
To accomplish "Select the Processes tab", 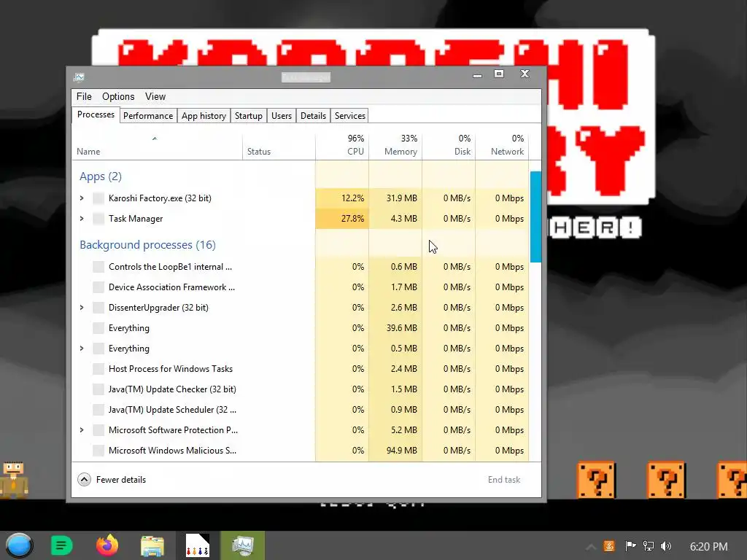I will coord(96,114).
